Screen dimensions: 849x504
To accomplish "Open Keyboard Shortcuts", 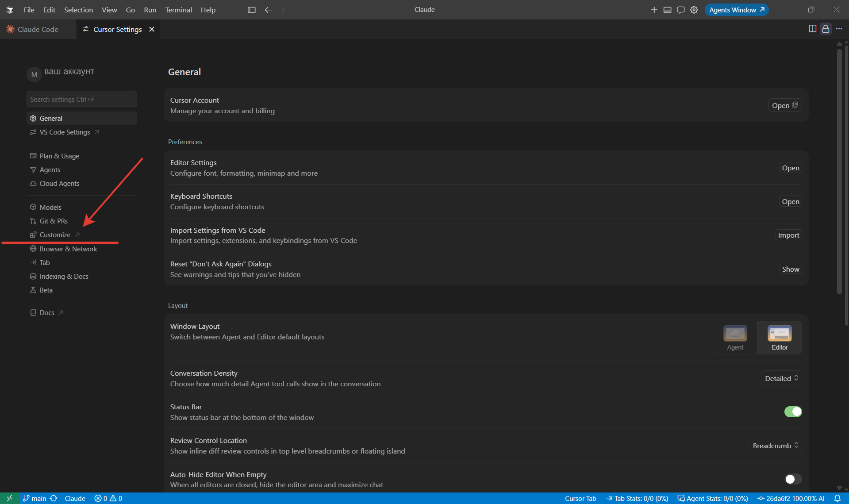I will click(790, 201).
